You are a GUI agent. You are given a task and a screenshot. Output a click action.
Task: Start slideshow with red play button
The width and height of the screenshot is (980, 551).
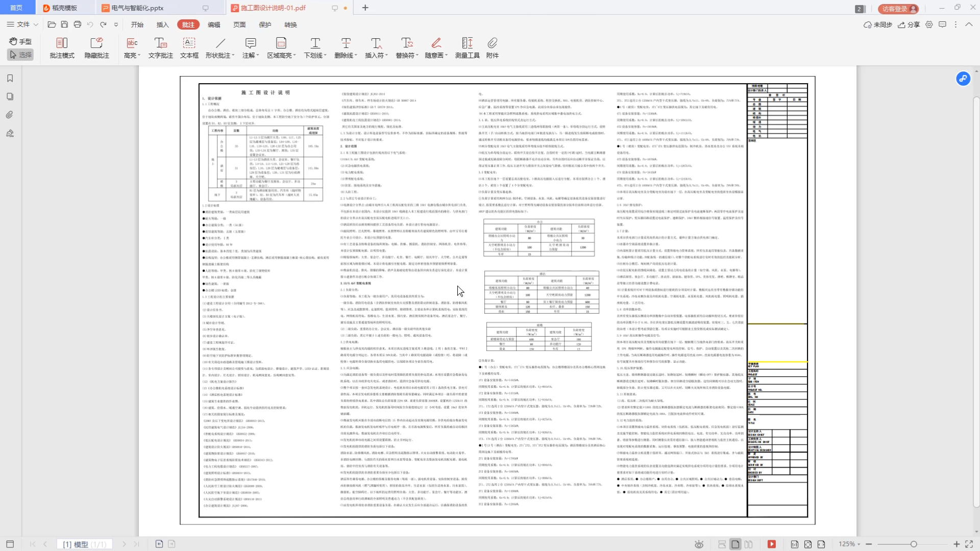pos(772,544)
